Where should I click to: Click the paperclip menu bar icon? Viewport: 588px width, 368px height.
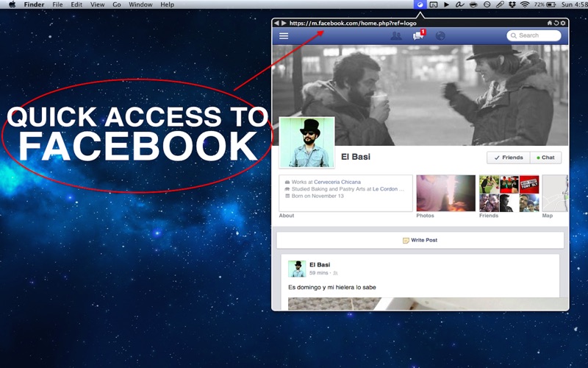[500, 4]
